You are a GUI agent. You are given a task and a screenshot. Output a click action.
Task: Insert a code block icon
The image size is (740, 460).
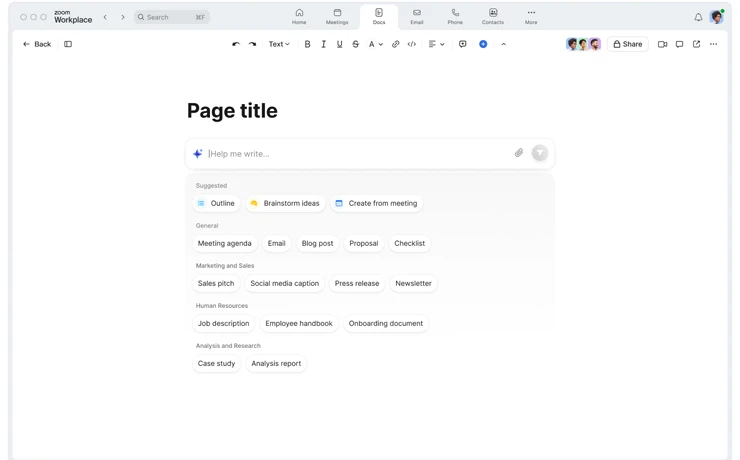point(412,44)
